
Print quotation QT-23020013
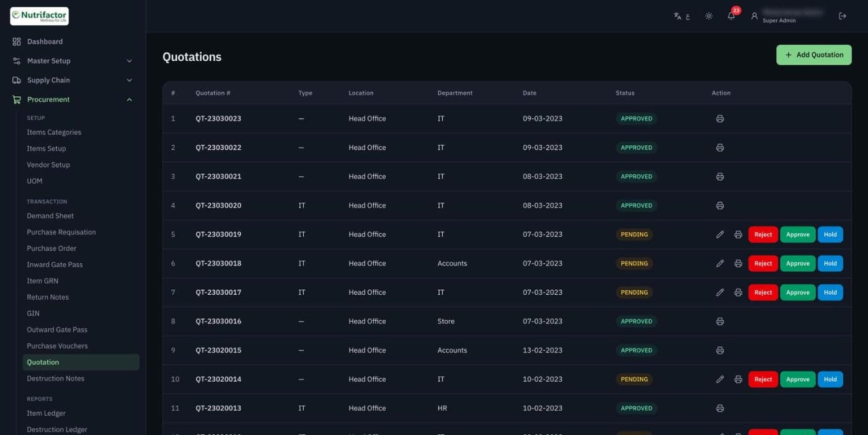(720, 408)
